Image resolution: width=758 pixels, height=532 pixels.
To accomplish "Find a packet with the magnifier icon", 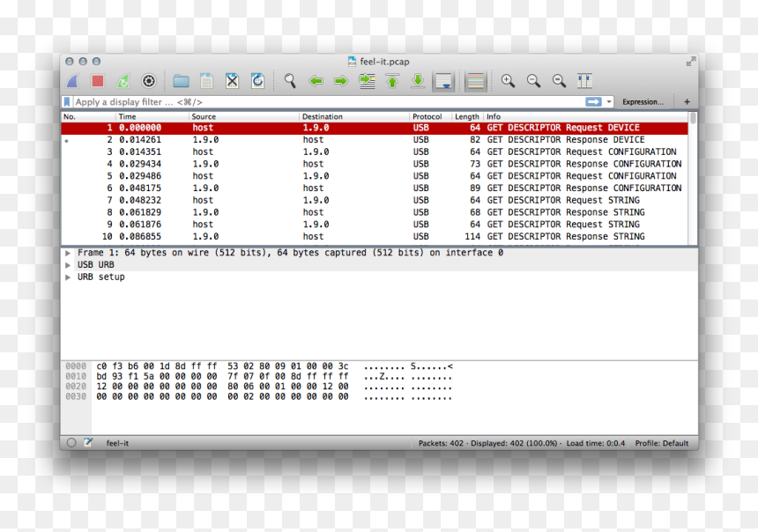I will [290, 81].
